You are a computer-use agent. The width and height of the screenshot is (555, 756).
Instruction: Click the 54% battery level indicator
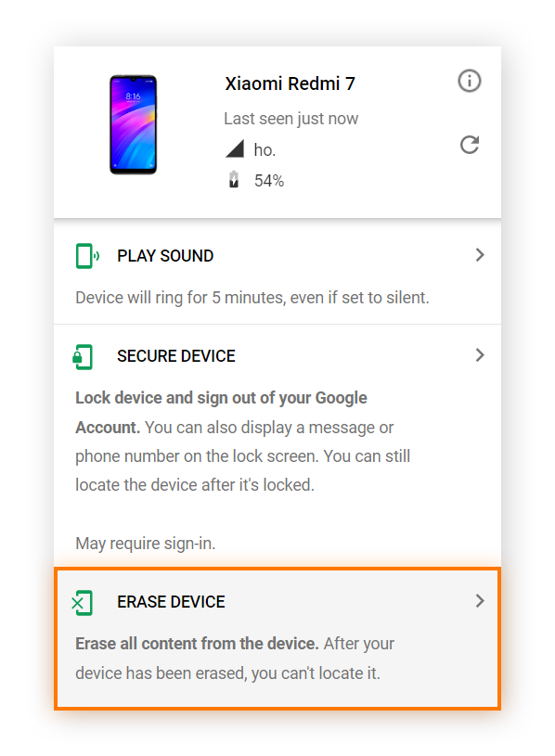coord(269,180)
